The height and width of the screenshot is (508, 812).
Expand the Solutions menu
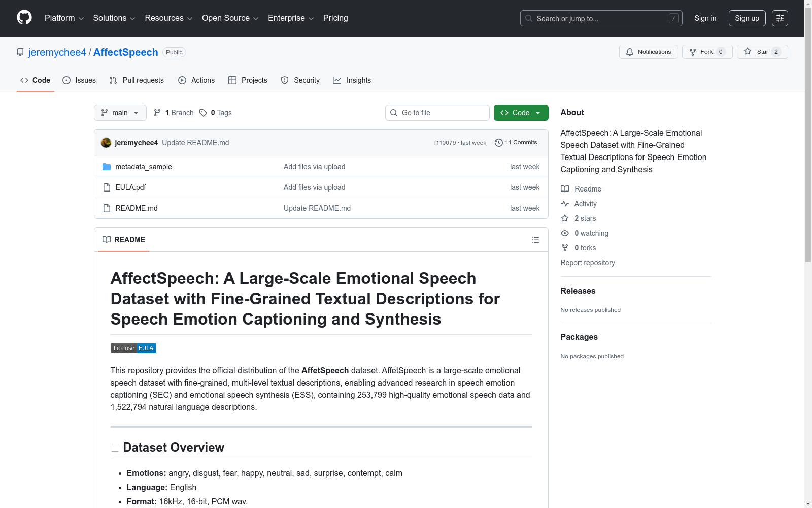114,18
